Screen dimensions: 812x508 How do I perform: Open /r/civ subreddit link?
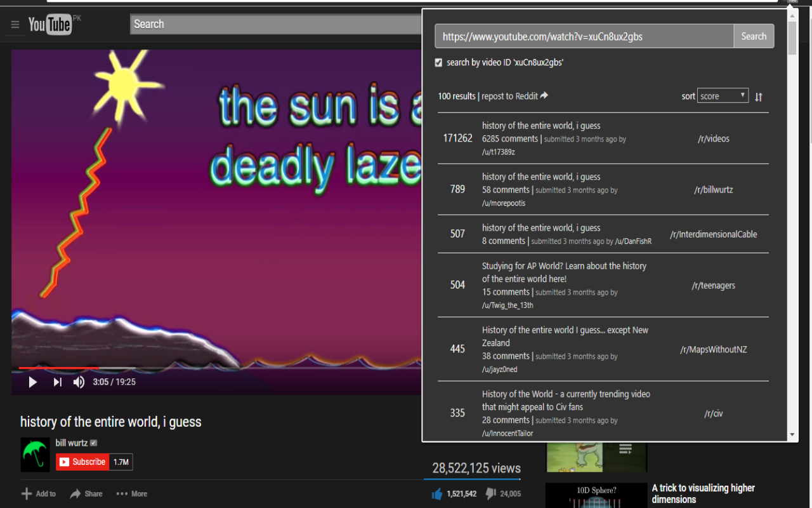tap(714, 413)
